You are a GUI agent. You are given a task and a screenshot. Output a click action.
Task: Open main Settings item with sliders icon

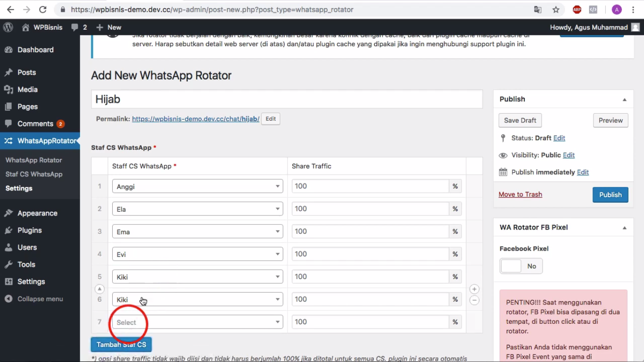click(x=31, y=281)
